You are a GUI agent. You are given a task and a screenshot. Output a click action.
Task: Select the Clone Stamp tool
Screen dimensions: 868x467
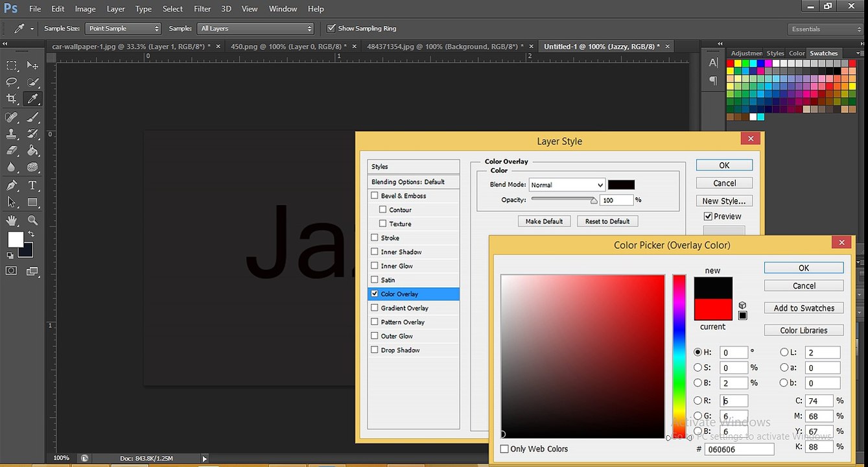[12, 134]
